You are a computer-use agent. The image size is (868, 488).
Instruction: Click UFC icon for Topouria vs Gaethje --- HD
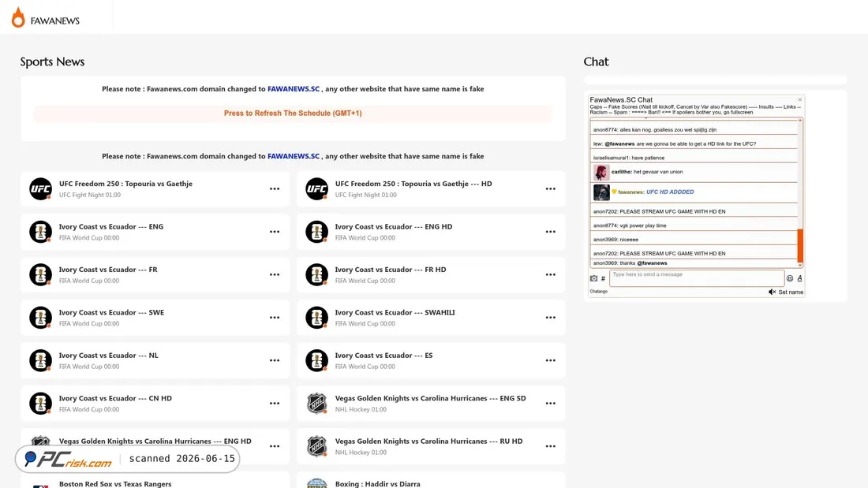point(316,188)
